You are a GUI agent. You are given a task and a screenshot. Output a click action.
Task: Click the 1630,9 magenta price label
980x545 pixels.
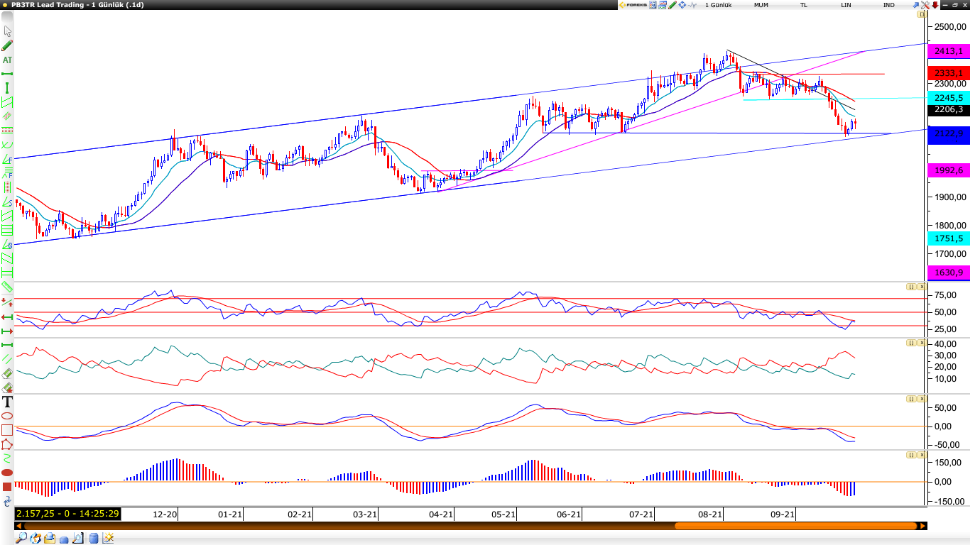point(949,272)
